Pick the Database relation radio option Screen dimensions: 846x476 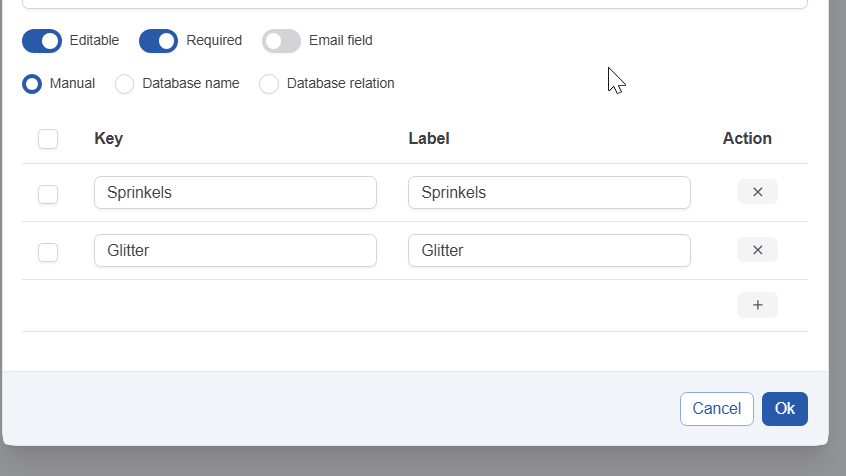[269, 84]
